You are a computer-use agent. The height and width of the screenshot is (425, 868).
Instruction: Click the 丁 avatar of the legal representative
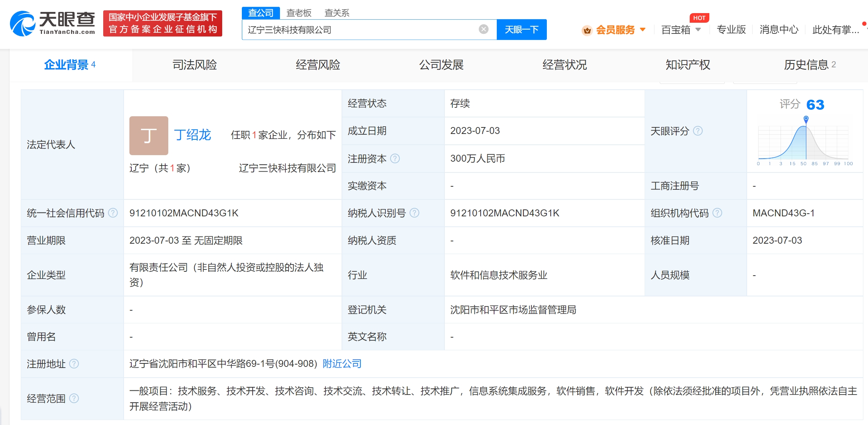149,136
